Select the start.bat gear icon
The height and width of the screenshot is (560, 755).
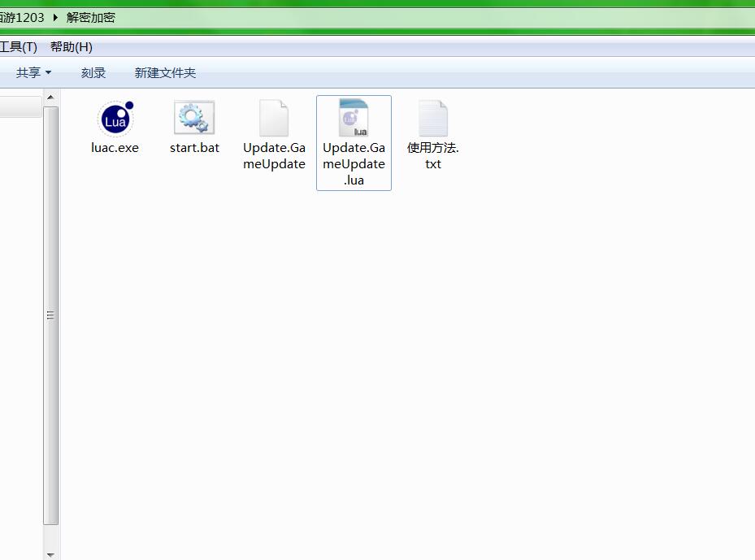pos(194,119)
